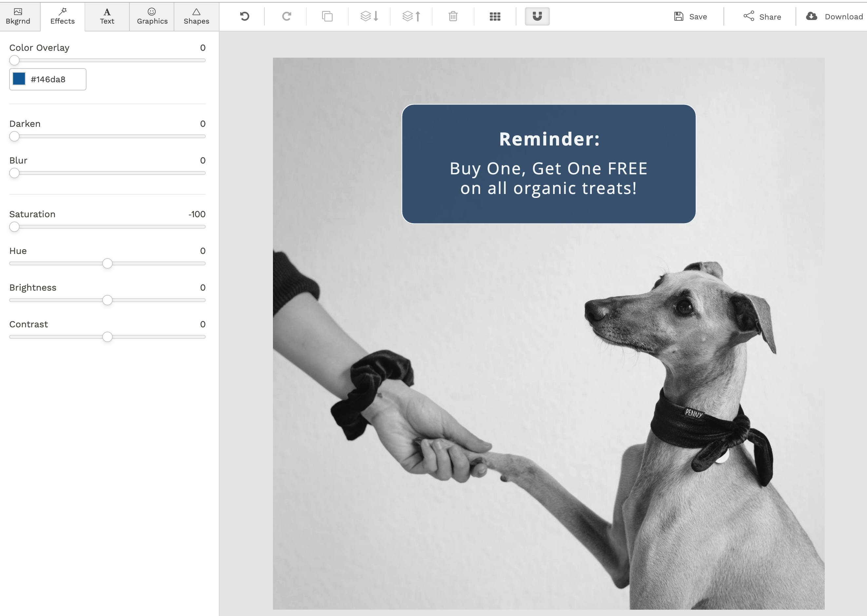Click the Save button
Image resolution: width=867 pixels, height=616 pixels.
691,16
